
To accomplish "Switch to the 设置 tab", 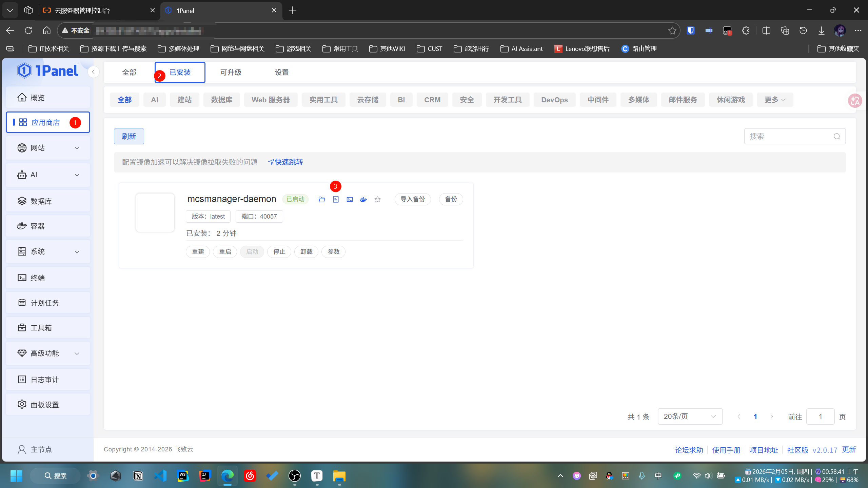I will click(x=281, y=72).
